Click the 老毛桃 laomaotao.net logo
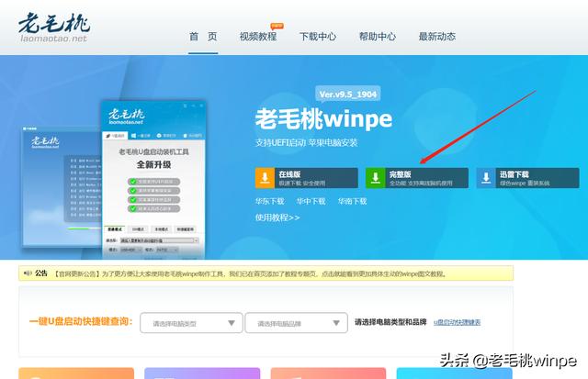 click(53, 28)
